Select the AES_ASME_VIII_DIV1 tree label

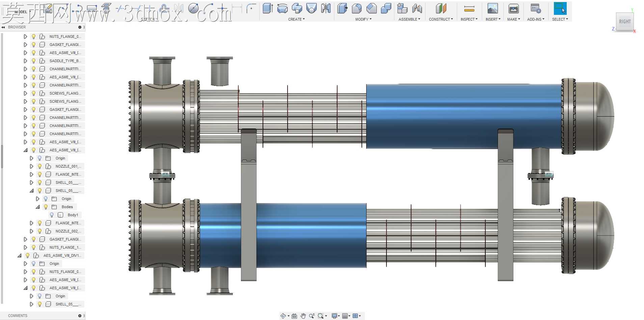62,255
